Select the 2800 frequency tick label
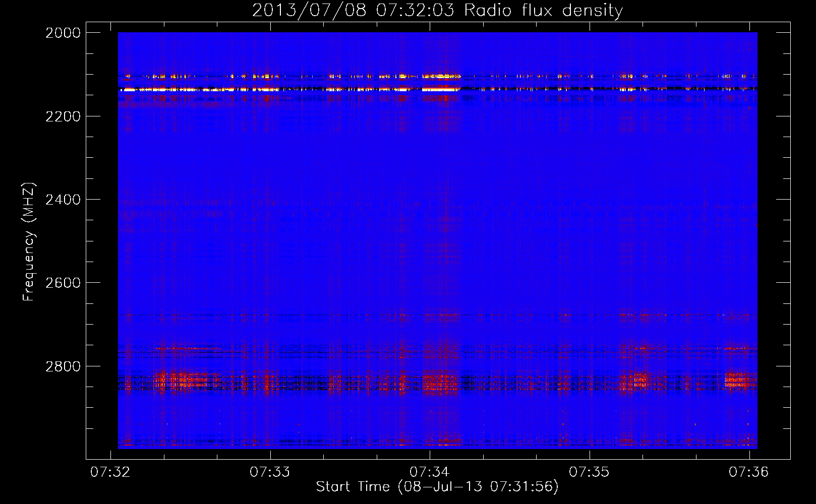The image size is (816, 504). [x=63, y=366]
